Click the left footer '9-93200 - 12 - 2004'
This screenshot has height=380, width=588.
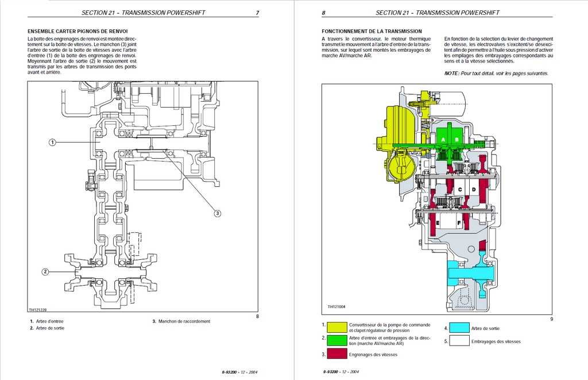point(239,372)
